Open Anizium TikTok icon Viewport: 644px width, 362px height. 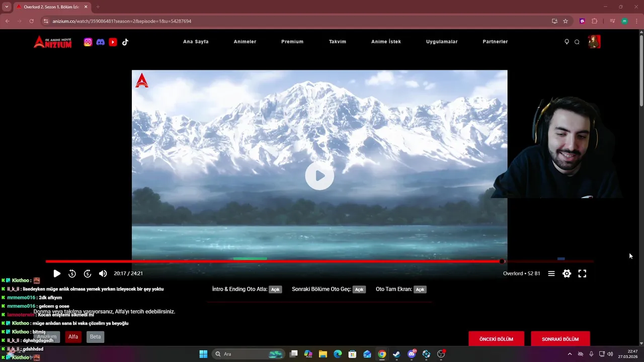pos(125,42)
